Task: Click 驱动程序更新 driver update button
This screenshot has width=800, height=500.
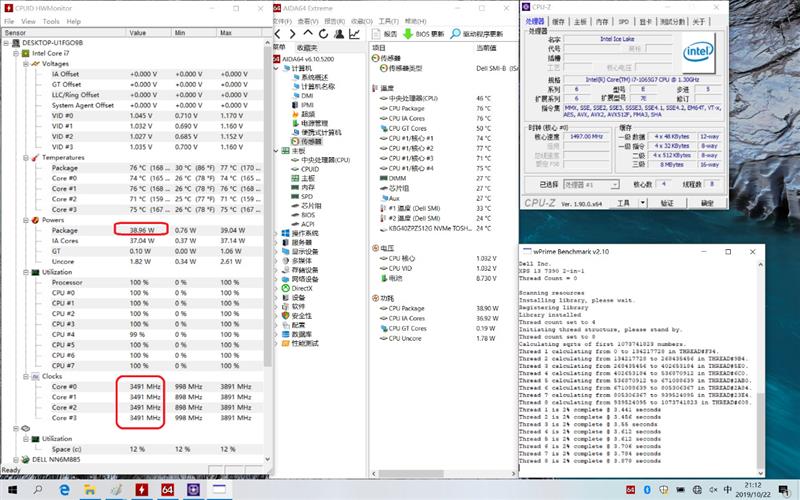Action: point(477,34)
